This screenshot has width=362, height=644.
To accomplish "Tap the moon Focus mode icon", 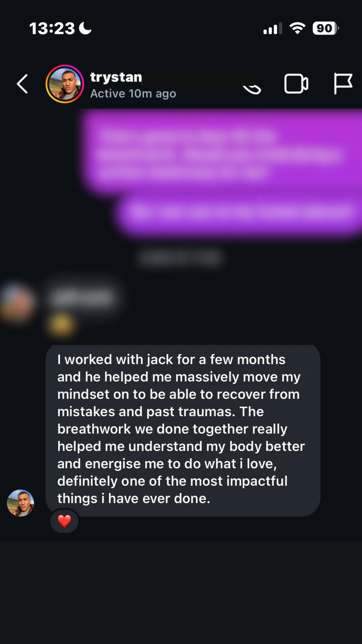I will [x=85, y=28].
